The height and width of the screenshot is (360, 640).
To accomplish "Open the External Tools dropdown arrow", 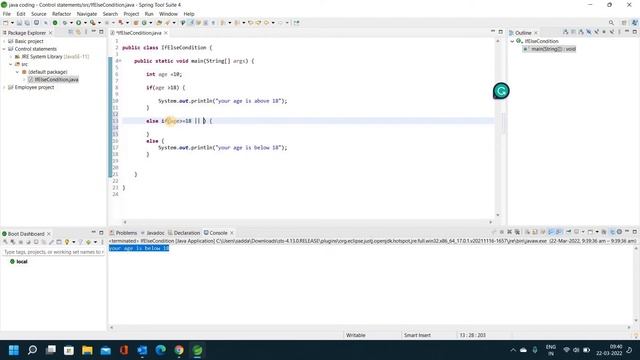I will pos(99,23).
